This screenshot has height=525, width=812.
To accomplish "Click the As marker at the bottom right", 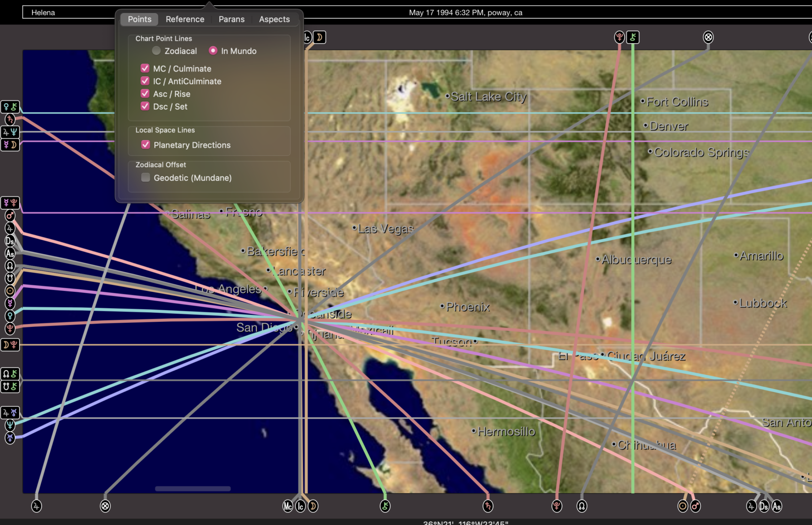I will tap(776, 506).
